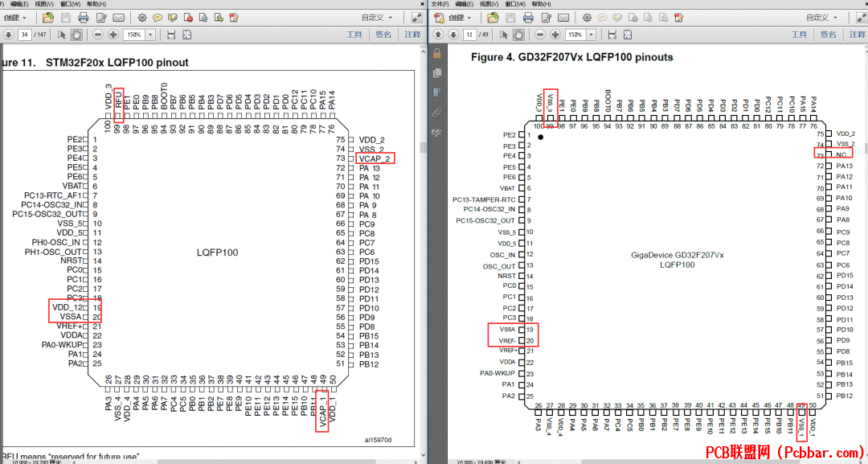Open 注释 pane in right window
Viewport: 868px width, 464px height.
857,35
